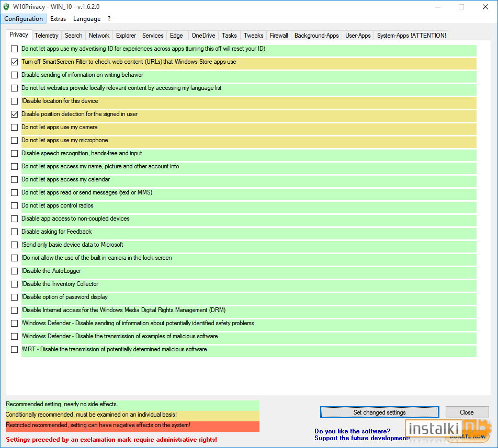Click 'Settings preceded by an exclamation mark' notice
The height and width of the screenshot is (448, 498).
pyautogui.click(x=111, y=440)
